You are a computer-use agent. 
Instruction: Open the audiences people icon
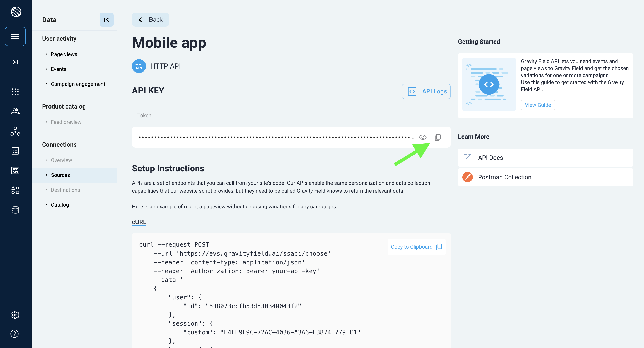click(x=15, y=111)
